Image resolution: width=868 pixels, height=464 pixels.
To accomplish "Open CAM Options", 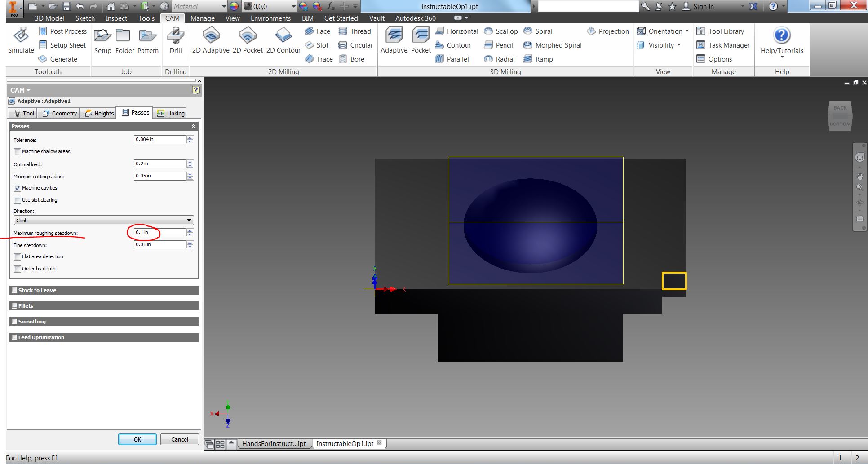I will pyautogui.click(x=714, y=59).
